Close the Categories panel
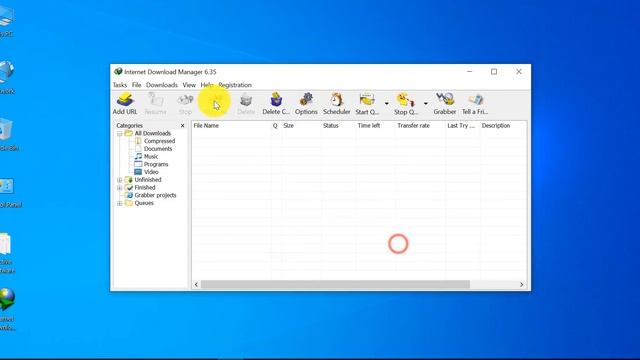 (x=182, y=126)
